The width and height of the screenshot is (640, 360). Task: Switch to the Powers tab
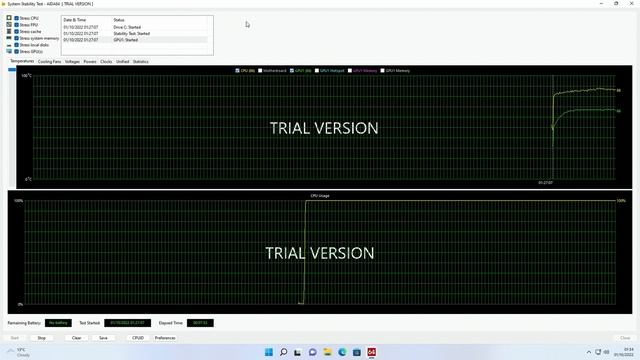pos(90,62)
